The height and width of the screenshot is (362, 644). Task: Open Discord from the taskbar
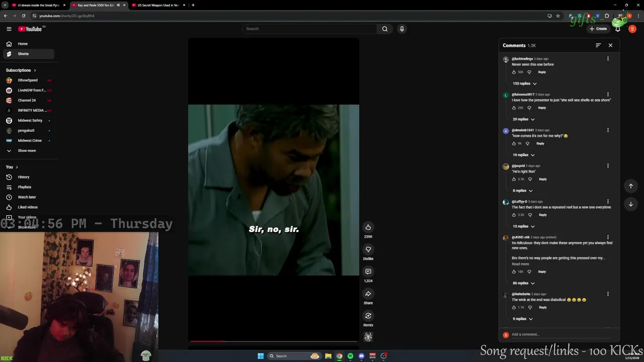[x=361, y=356]
